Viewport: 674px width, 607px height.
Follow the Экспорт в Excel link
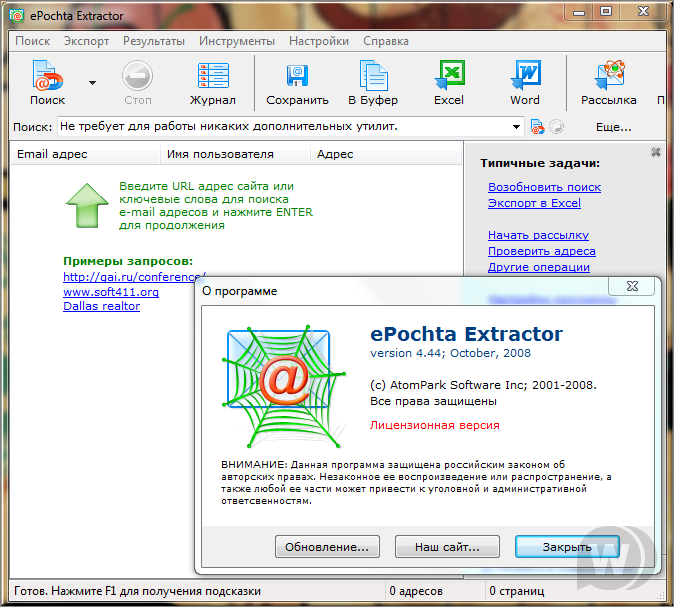pos(534,203)
